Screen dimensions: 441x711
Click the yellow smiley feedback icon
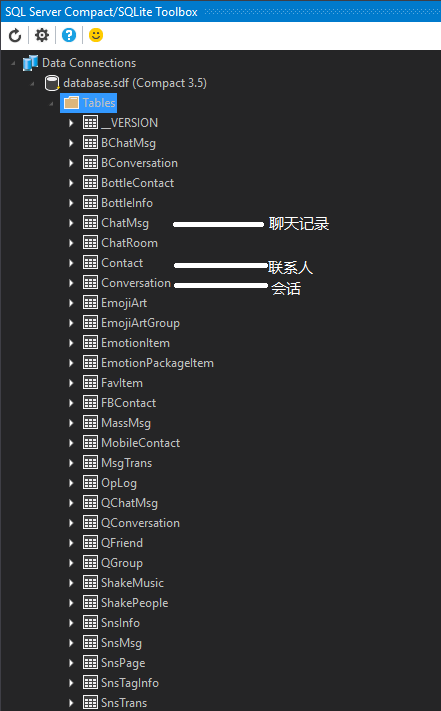pyautogui.click(x=96, y=35)
